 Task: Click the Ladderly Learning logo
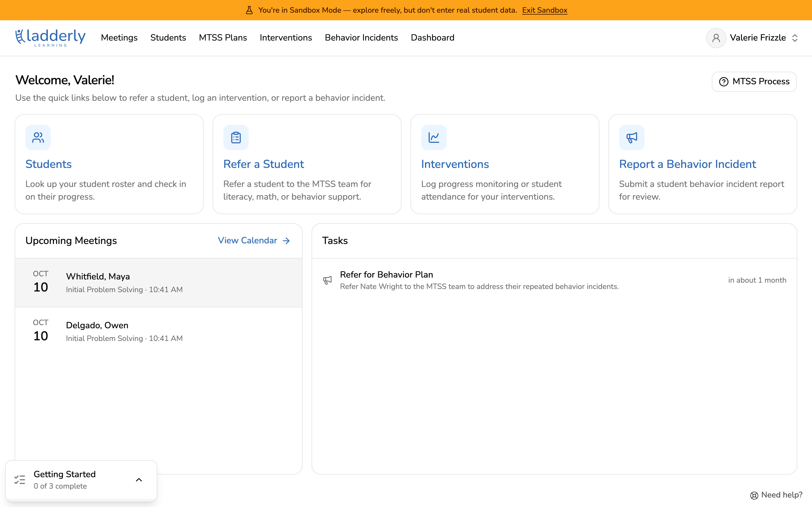(50, 38)
